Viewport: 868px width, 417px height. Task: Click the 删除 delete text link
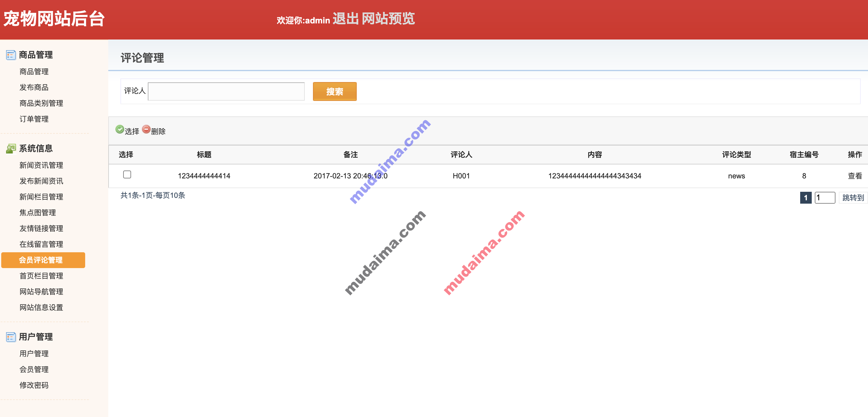coord(158,132)
